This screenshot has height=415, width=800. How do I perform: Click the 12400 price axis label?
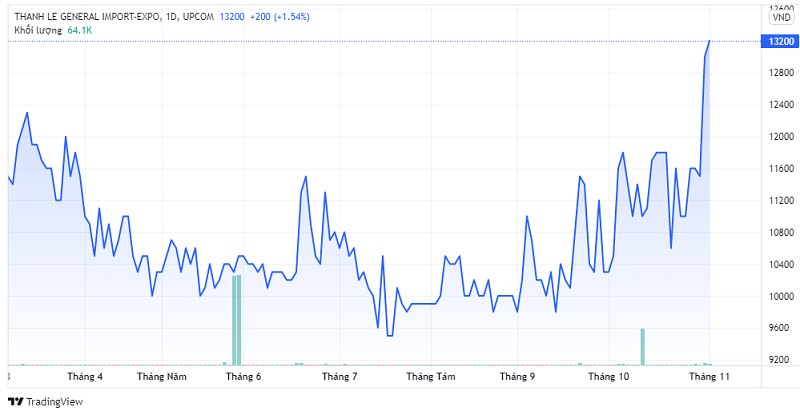[781, 105]
